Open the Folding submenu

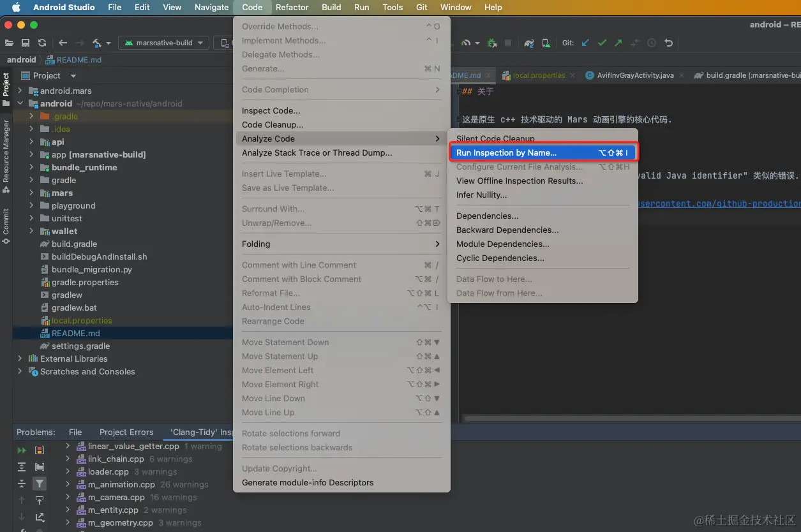click(341, 244)
